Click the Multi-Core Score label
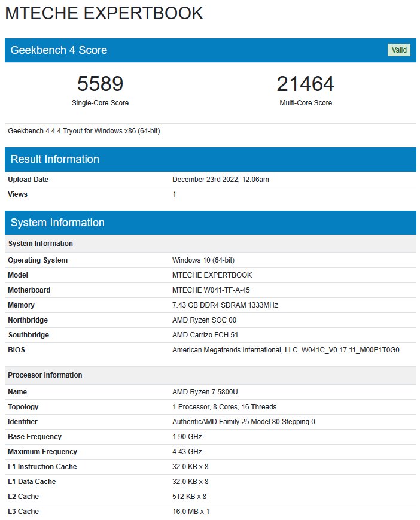Viewport: 420px width, 520px height. click(306, 103)
